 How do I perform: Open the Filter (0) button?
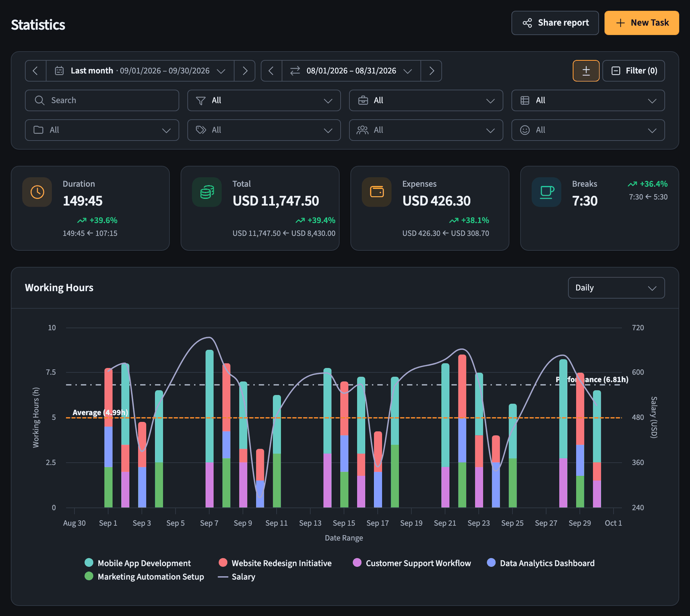point(634,71)
